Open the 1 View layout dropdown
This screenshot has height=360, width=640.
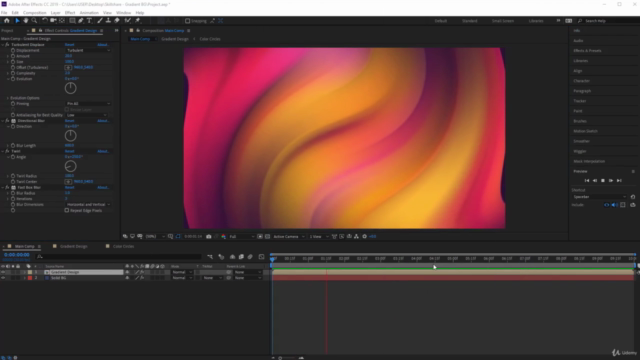coord(318,236)
